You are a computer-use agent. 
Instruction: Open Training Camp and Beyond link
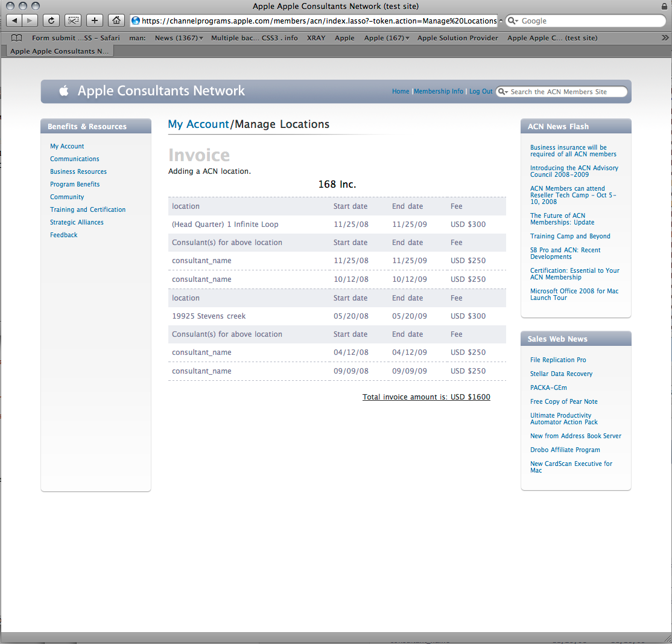pyautogui.click(x=570, y=236)
